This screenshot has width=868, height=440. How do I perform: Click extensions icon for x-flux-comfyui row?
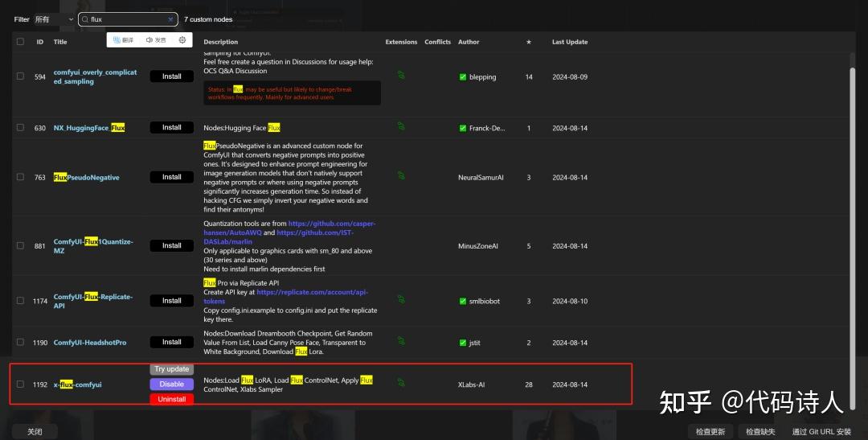(401, 382)
